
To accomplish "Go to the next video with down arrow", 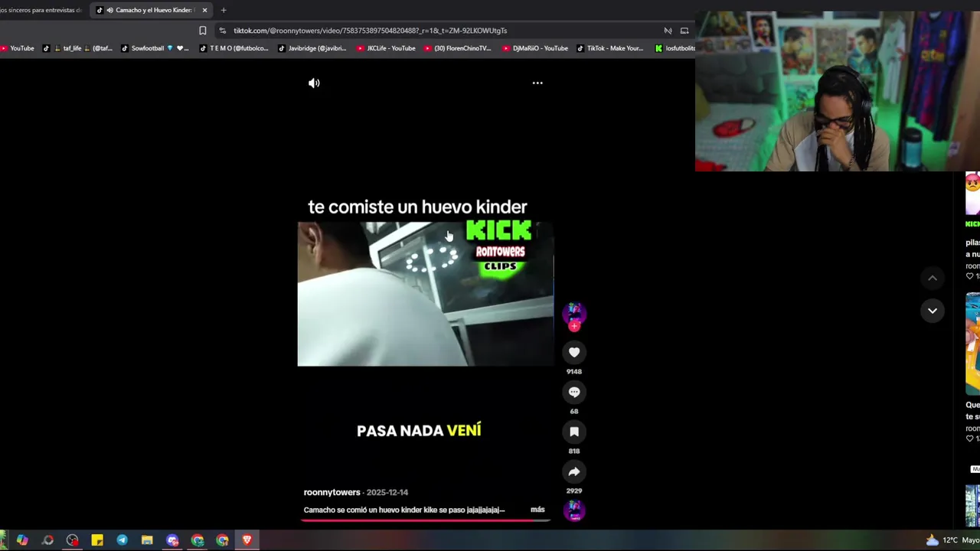I will [x=933, y=311].
